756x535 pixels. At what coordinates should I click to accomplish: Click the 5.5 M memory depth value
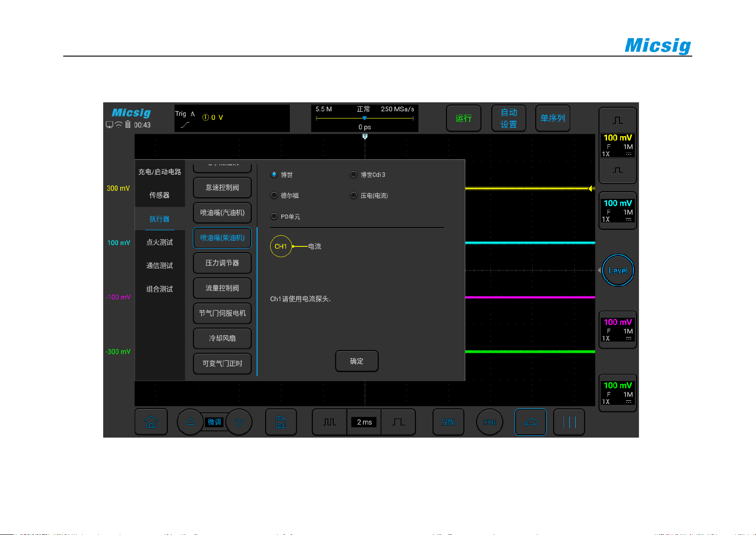pos(323,109)
